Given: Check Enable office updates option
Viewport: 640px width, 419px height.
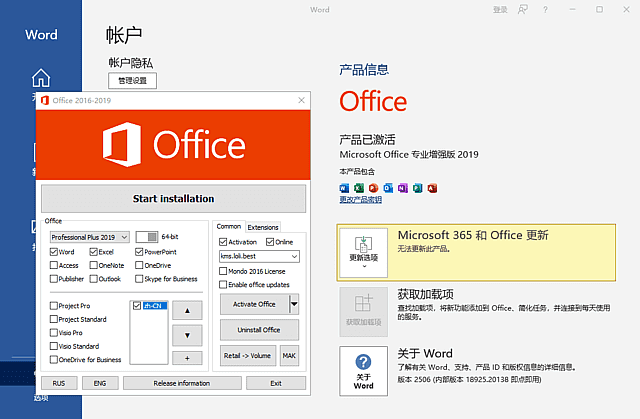Looking at the screenshot, I should click(x=223, y=284).
